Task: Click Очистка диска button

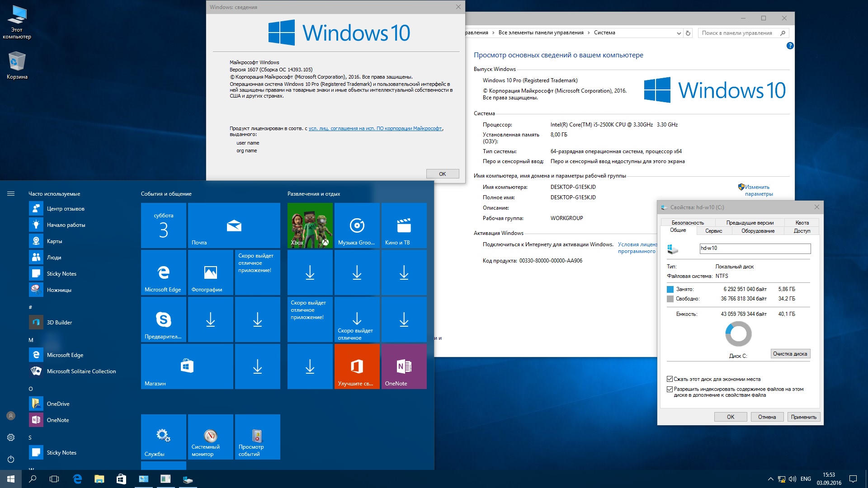Action: (x=790, y=354)
